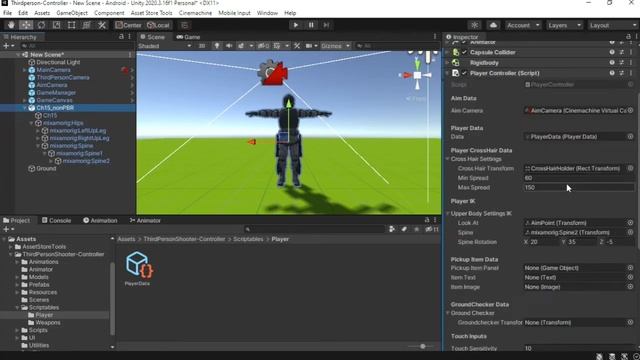
Task: Collapse Cross Hair Settings foldout
Action: coord(447,159)
